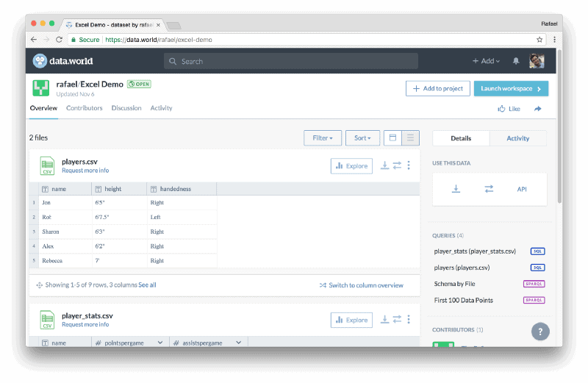The height and width of the screenshot is (383, 588).
Task: Click the height column type icon
Action: click(x=98, y=189)
